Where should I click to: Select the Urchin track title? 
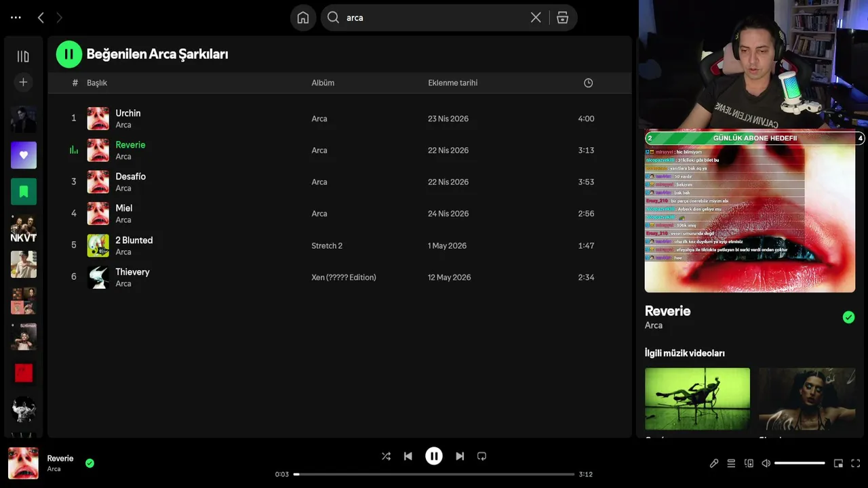click(x=128, y=113)
